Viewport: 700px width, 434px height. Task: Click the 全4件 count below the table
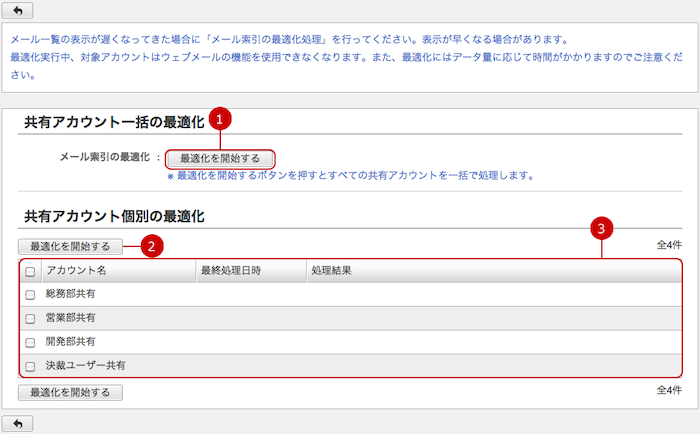(x=669, y=390)
